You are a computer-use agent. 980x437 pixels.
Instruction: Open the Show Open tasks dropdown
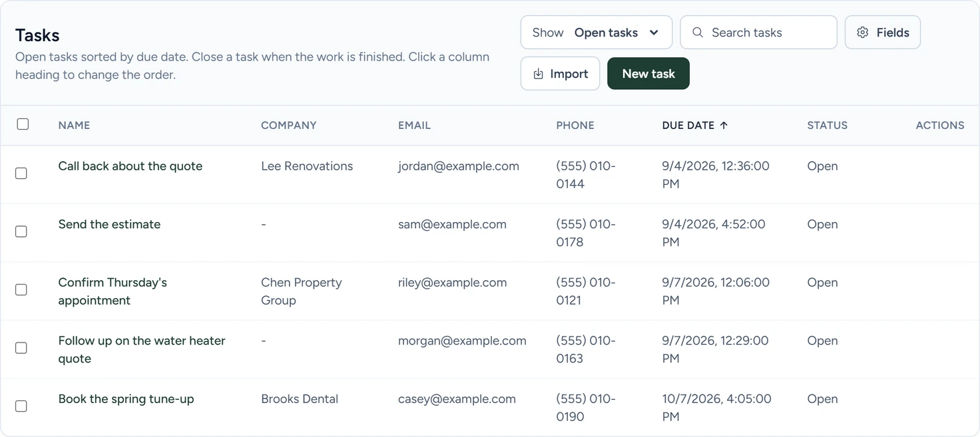click(x=597, y=33)
